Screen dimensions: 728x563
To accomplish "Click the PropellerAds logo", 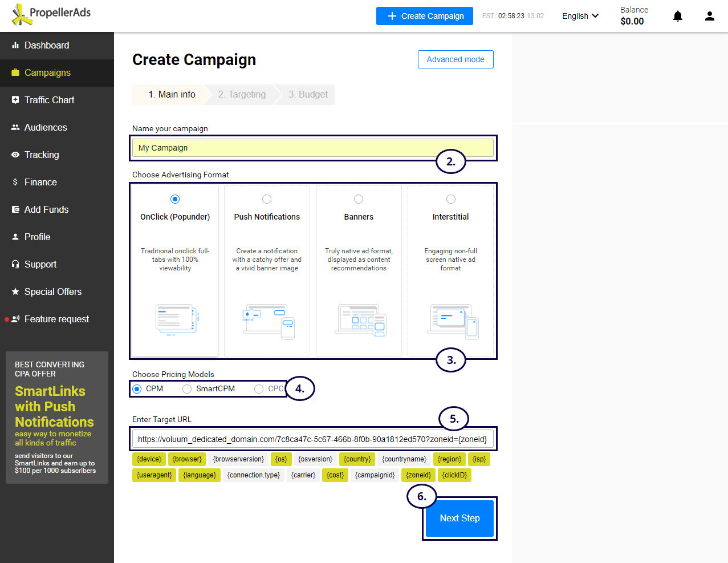I will point(51,15).
